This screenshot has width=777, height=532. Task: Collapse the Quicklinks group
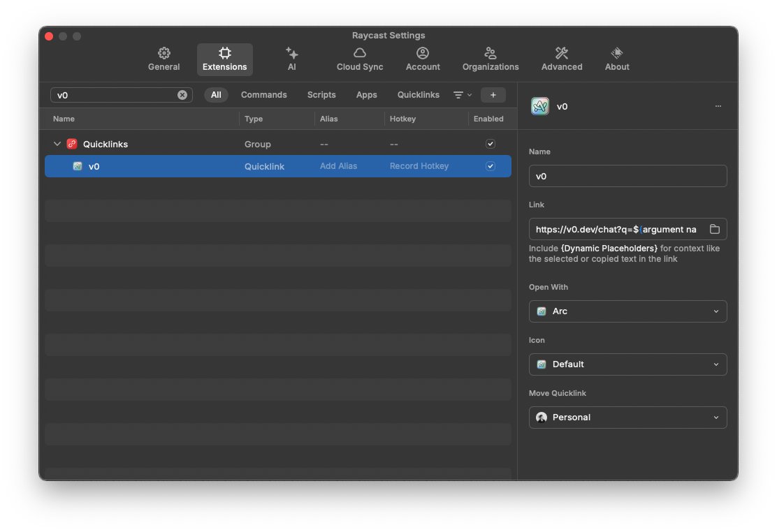click(57, 144)
